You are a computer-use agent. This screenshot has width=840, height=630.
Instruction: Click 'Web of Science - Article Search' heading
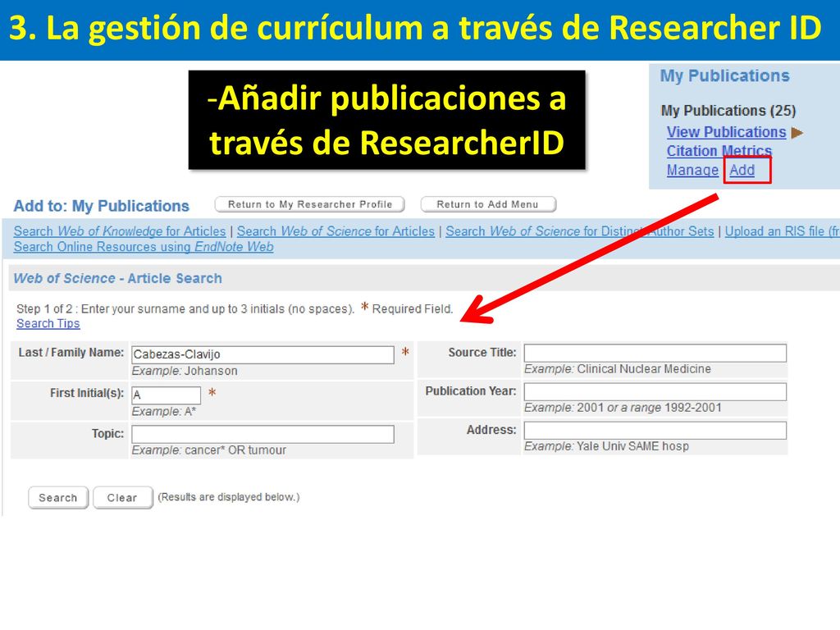[117, 279]
